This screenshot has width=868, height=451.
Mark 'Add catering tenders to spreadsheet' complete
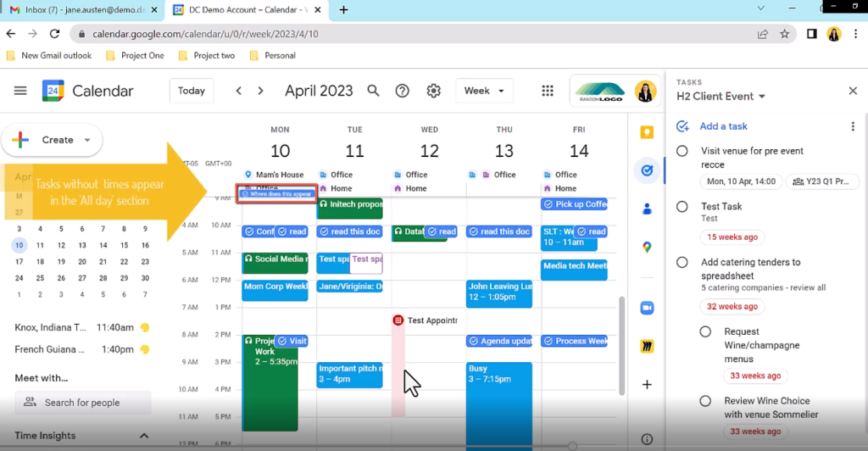click(682, 262)
